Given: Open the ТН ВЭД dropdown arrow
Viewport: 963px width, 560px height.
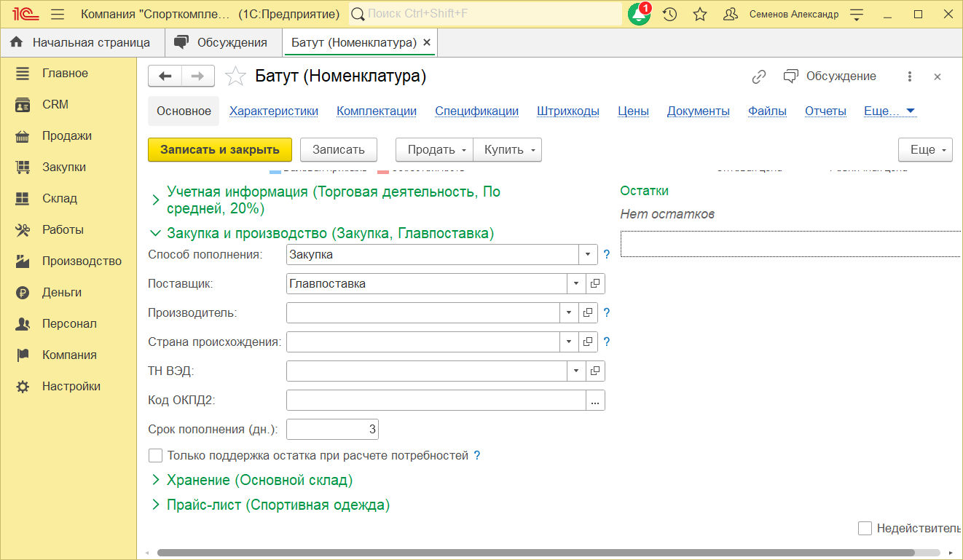Looking at the screenshot, I should pyautogui.click(x=576, y=371).
